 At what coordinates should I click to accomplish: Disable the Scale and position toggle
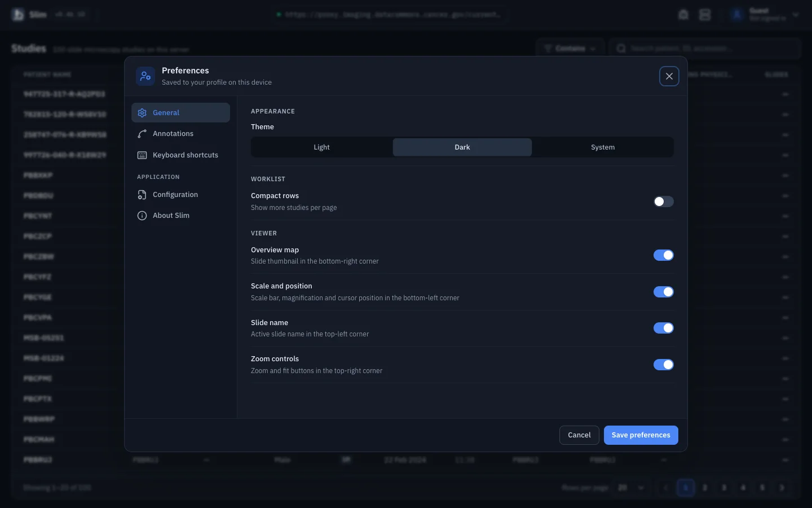click(x=664, y=292)
